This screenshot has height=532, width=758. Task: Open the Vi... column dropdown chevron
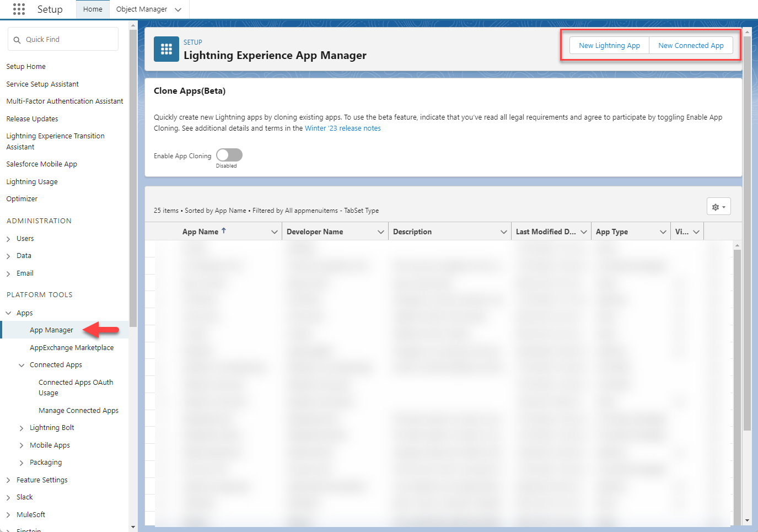click(697, 232)
